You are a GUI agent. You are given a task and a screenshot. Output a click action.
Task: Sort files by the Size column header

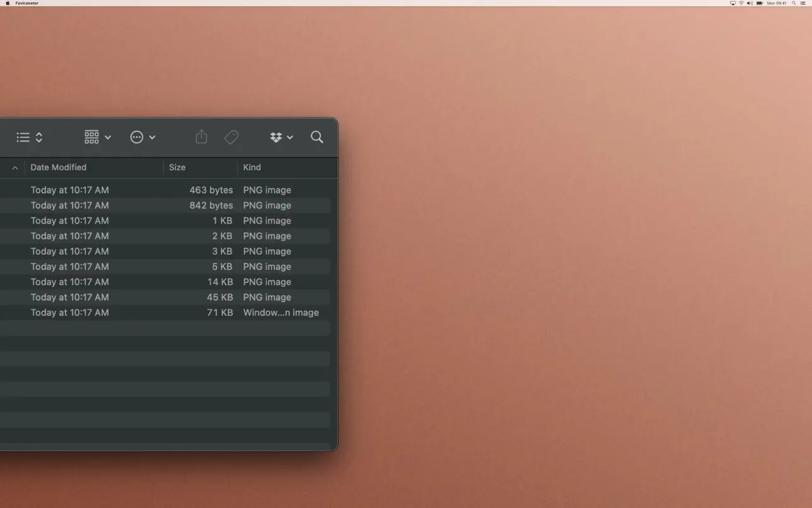click(177, 167)
